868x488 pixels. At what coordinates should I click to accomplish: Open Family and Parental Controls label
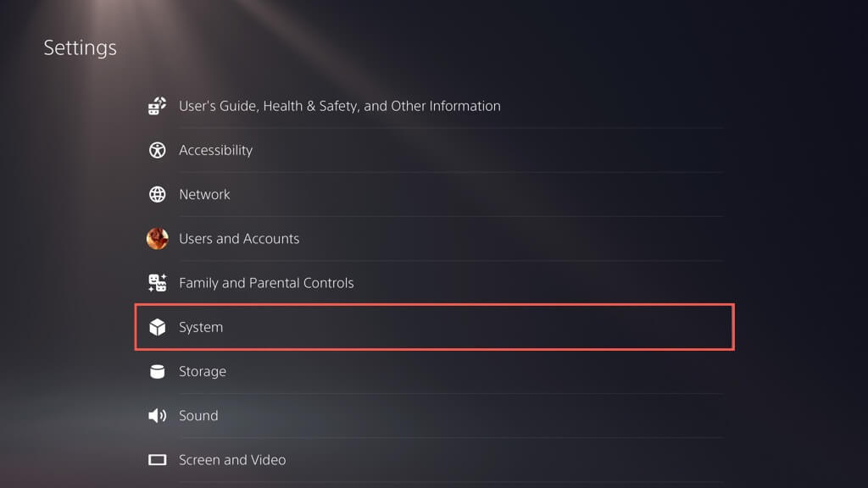pos(266,283)
